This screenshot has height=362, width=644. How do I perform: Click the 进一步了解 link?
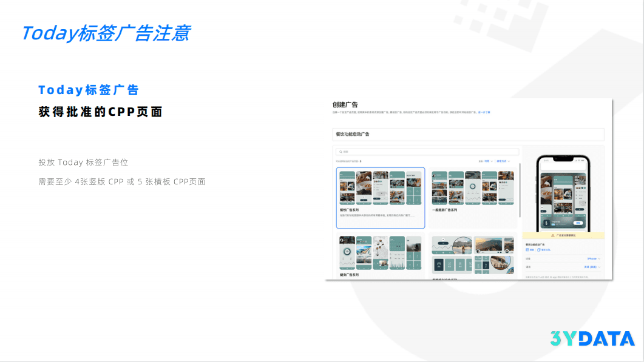[483, 112]
